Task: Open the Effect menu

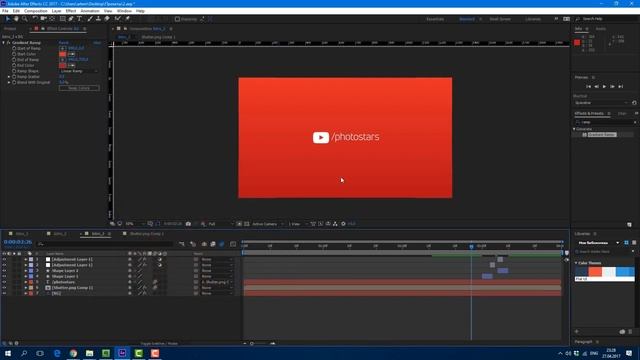Action: 71,11
